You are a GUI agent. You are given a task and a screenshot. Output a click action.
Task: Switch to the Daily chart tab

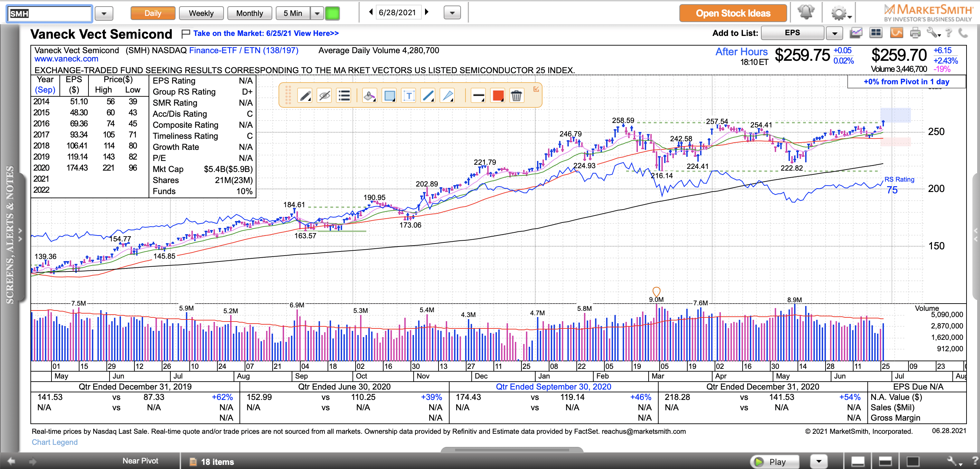[x=152, y=13]
